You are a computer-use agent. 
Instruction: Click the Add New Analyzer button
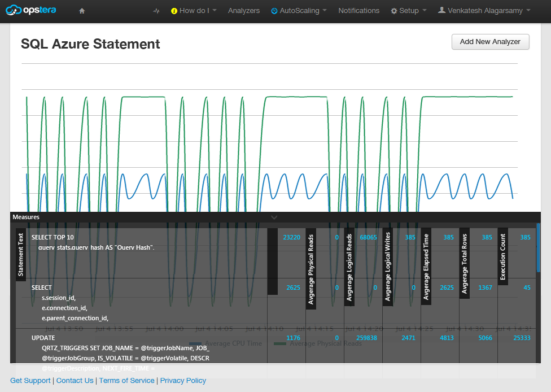click(x=490, y=42)
